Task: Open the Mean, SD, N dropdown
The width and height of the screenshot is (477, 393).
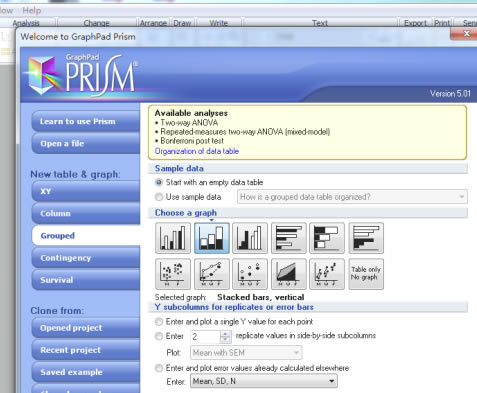Action: pyautogui.click(x=264, y=381)
